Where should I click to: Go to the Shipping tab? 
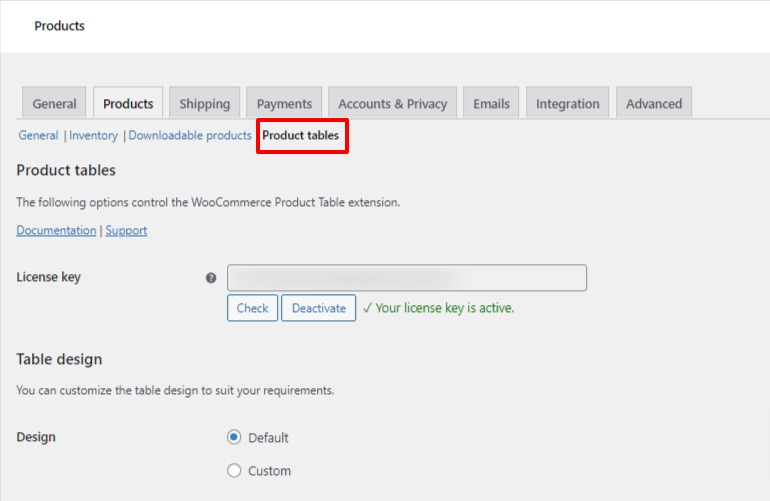[205, 104]
